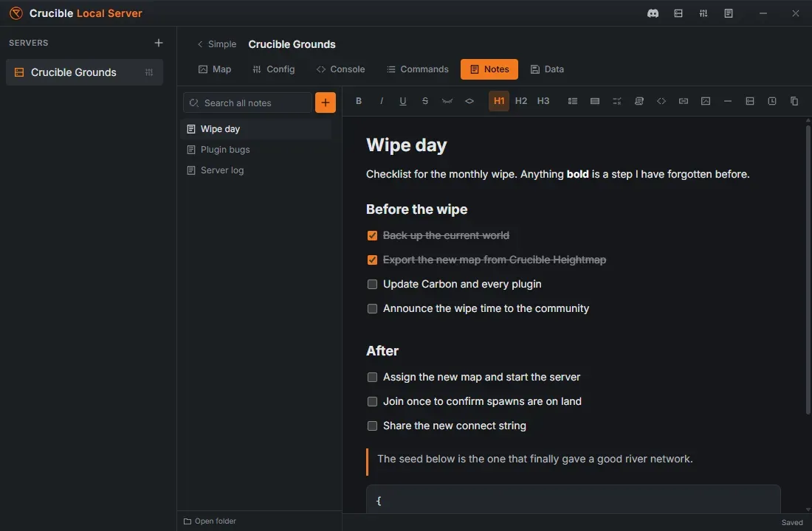Screen dimensions: 812x531
Task: Click the document icon in title bar
Action: pyautogui.click(x=728, y=13)
